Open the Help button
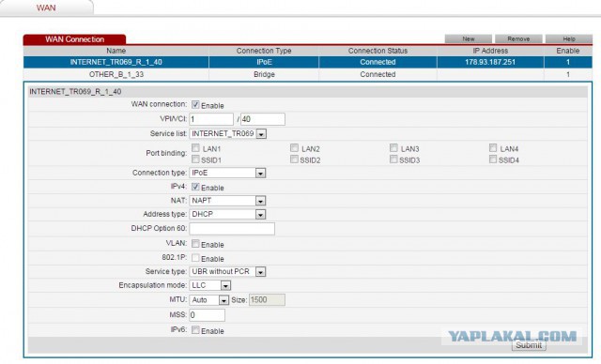601x364 pixels. click(569, 38)
